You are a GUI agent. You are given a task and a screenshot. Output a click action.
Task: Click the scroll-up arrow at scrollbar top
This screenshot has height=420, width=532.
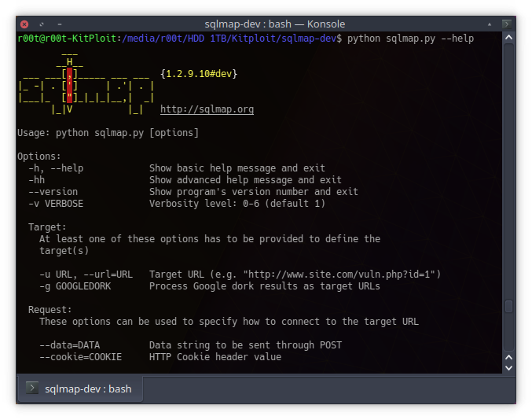coord(508,37)
